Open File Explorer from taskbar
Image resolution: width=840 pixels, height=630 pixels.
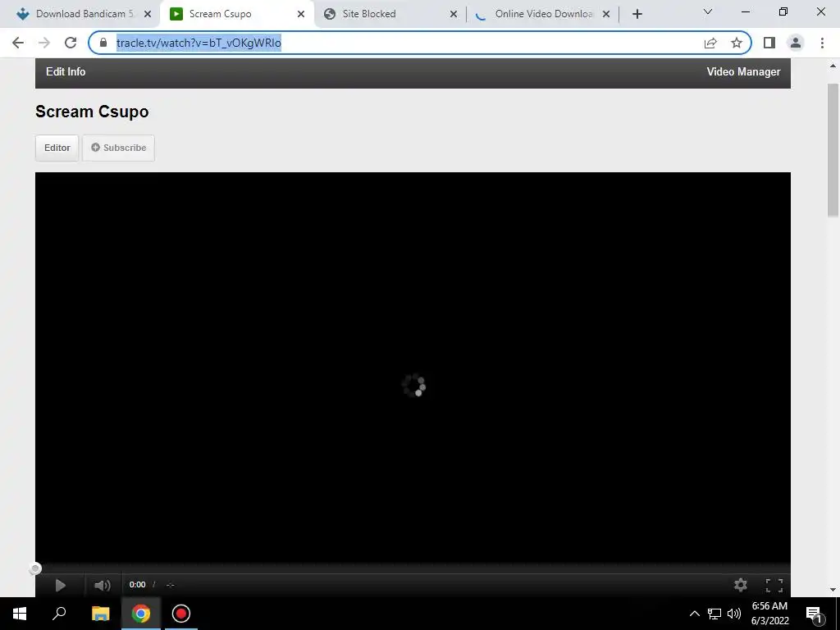click(x=100, y=614)
